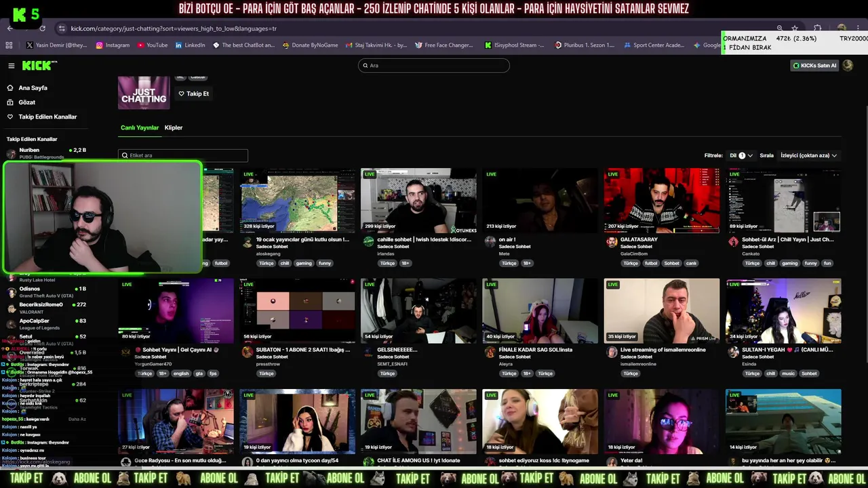
Task: Select the 'fun' tag under Cankato stream
Action: 827,263
